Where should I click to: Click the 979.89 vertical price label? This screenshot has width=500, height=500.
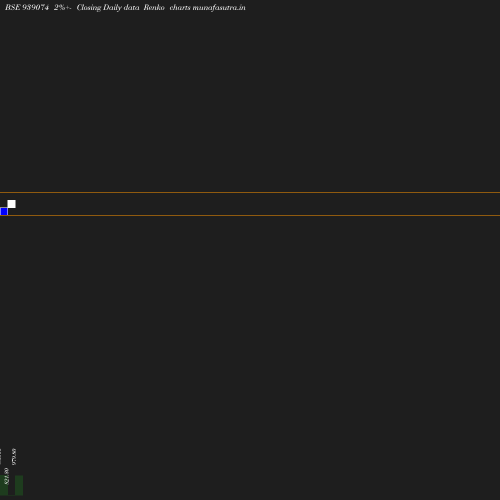(14, 457)
